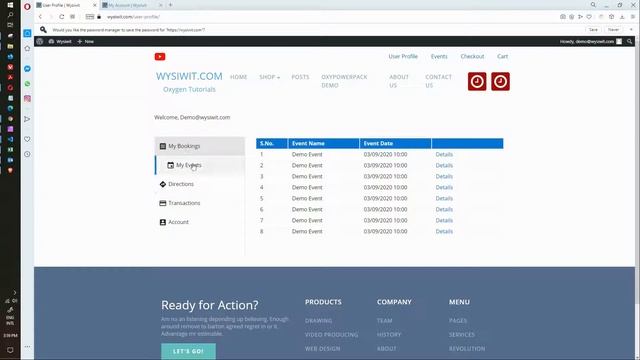
Task: Open Details for event number 1
Action: pos(444,154)
